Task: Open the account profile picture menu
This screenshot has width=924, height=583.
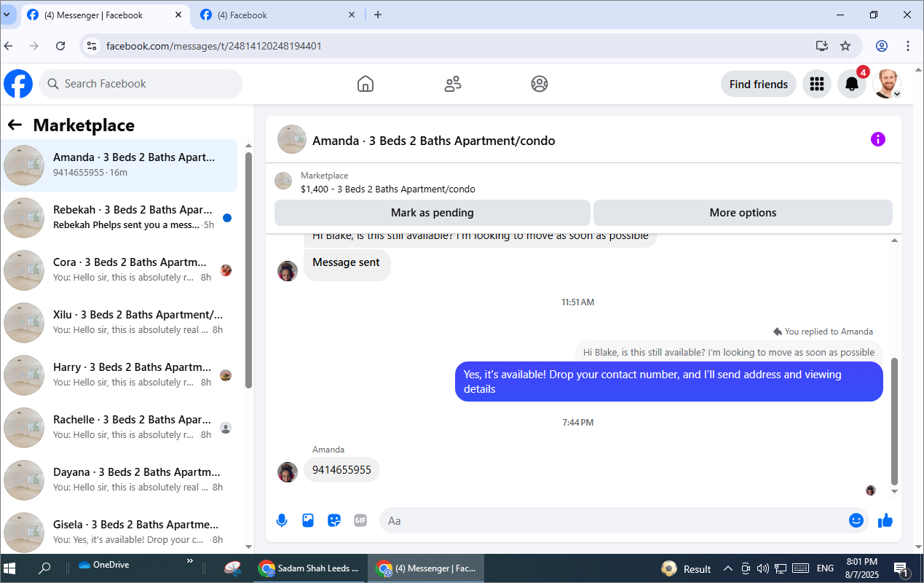Action: (x=887, y=84)
